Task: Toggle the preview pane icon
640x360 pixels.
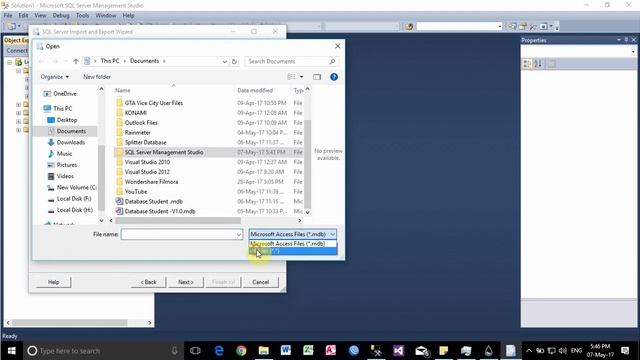Action: 317,77
